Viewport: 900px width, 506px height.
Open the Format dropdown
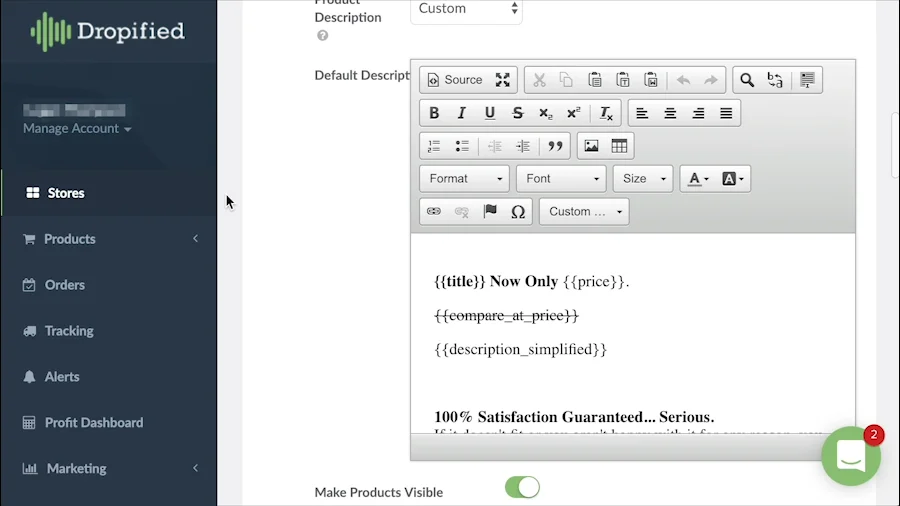(x=464, y=178)
